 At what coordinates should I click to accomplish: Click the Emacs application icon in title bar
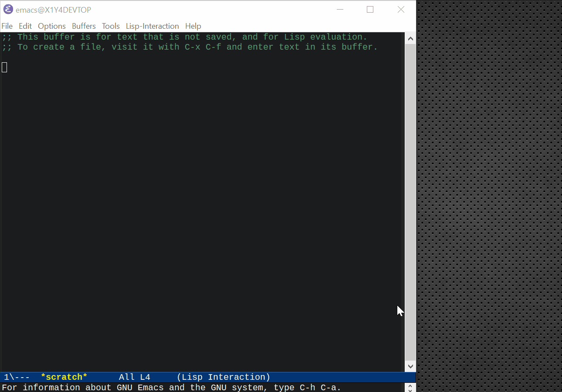pyautogui.click(x=8, y=10)
